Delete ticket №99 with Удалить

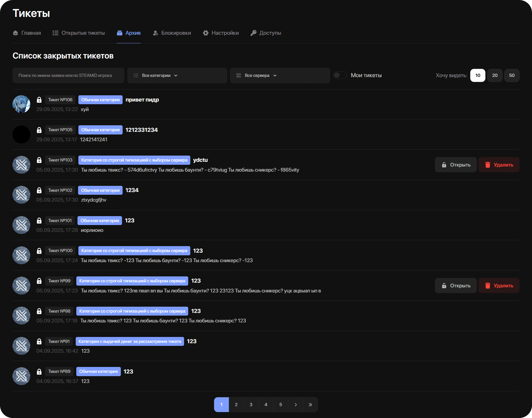[499, 286]
